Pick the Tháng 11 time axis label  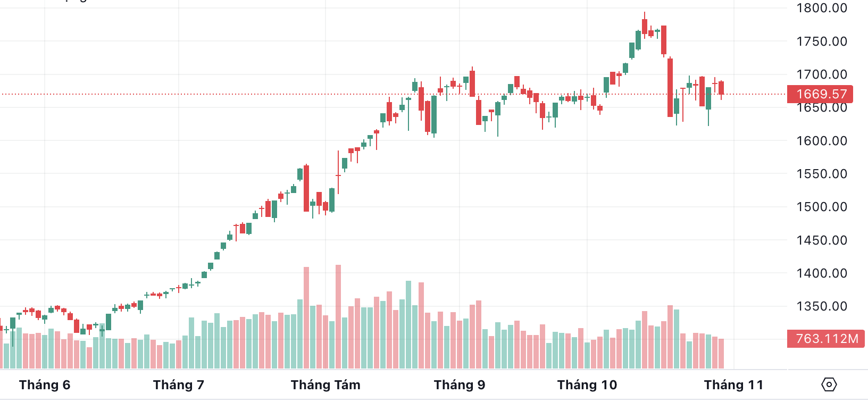coord(733,385)
